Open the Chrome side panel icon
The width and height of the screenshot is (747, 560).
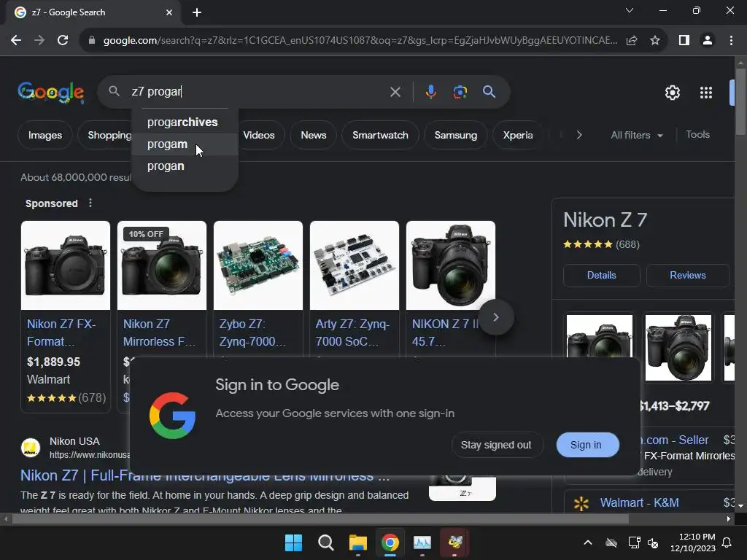coord(684,41)
